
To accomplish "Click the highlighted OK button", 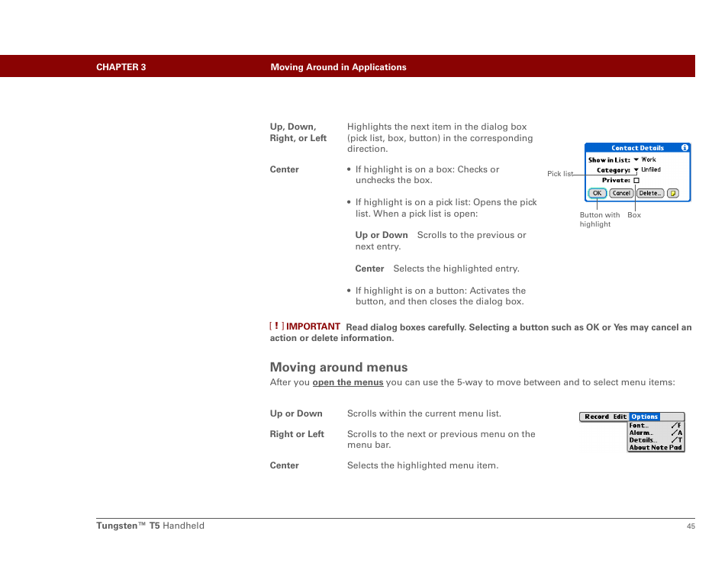I will tap(597, 193).
